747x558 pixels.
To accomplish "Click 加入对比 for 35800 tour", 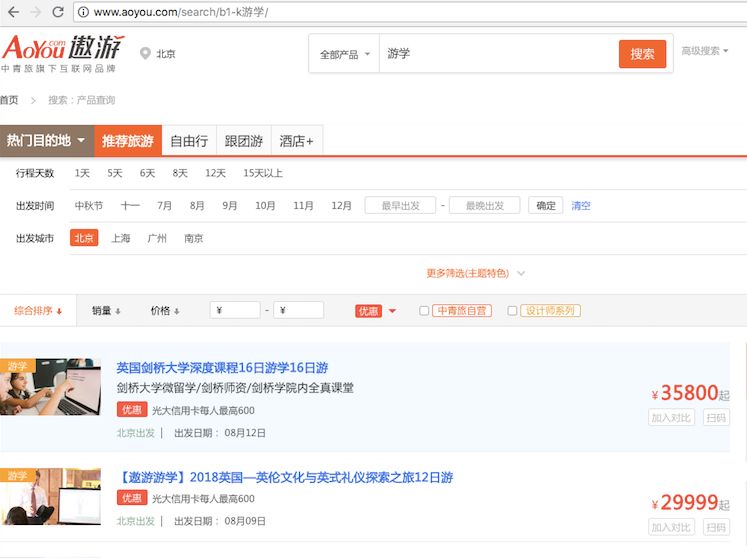I will [671, 417].
